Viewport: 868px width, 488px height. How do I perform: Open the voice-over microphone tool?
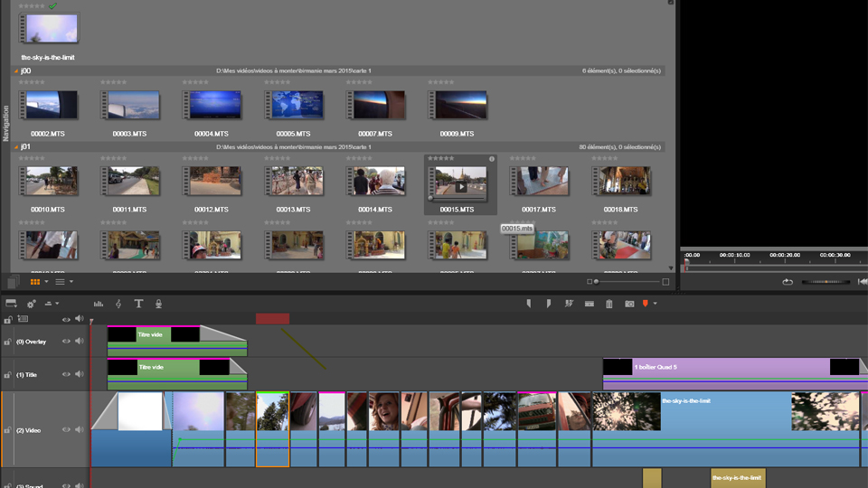158,304
